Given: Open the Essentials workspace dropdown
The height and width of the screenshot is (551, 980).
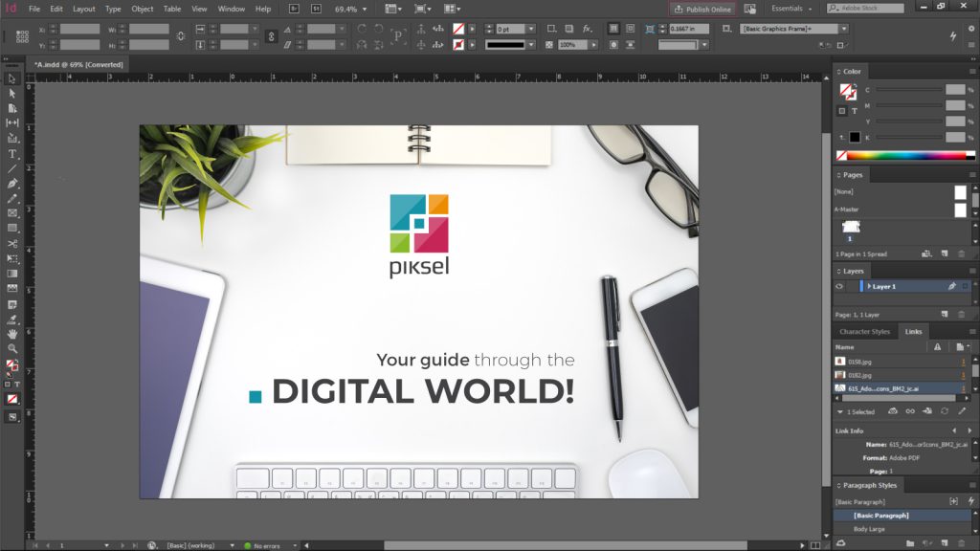Looking at the screenshot, I should [x=791, y=9].
